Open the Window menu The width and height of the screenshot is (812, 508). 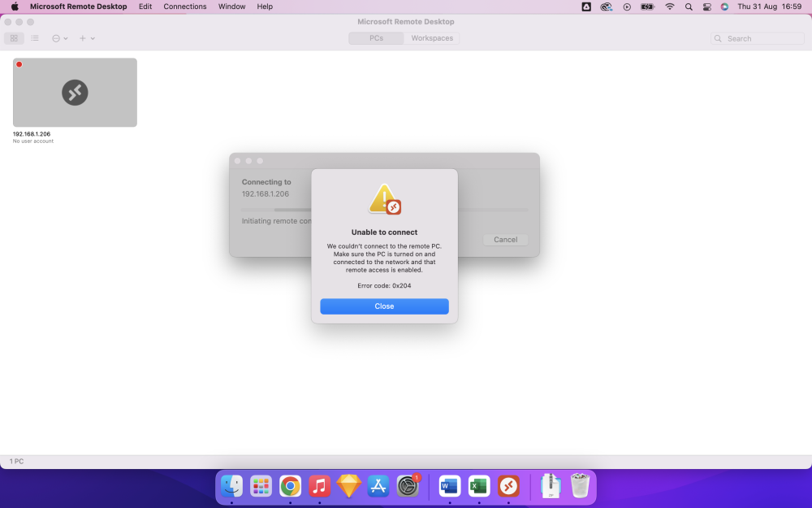231,7
